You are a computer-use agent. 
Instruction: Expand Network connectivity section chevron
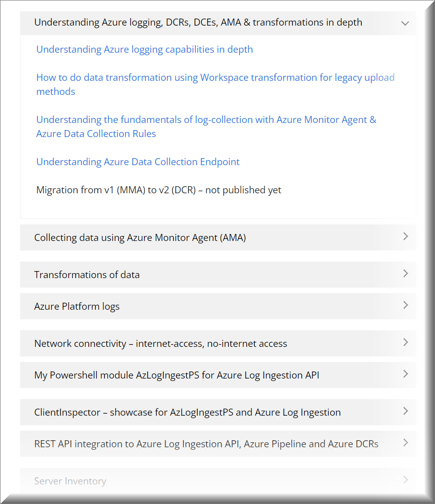pos(405,342)
